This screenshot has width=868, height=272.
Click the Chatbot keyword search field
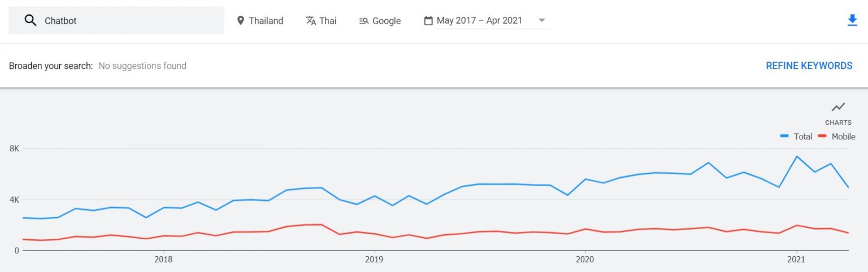[x=130, y=21]
